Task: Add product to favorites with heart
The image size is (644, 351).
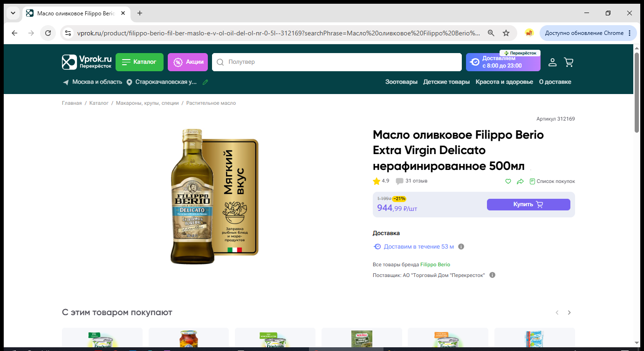Action: pyautogui.click(x=508, y=181)
